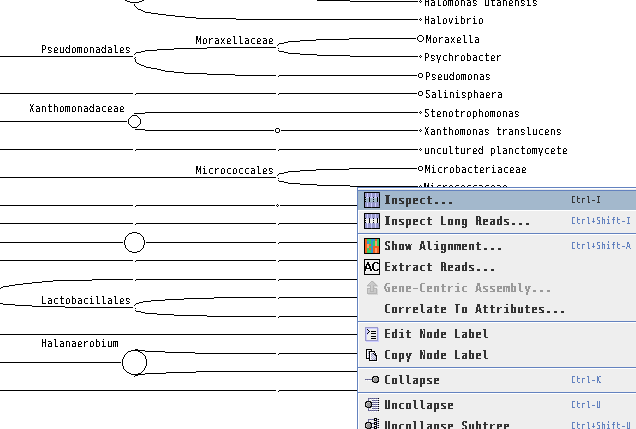636x429 pixels.
Task: Click the Edit Node Label icon
Action: click(372, 334)
